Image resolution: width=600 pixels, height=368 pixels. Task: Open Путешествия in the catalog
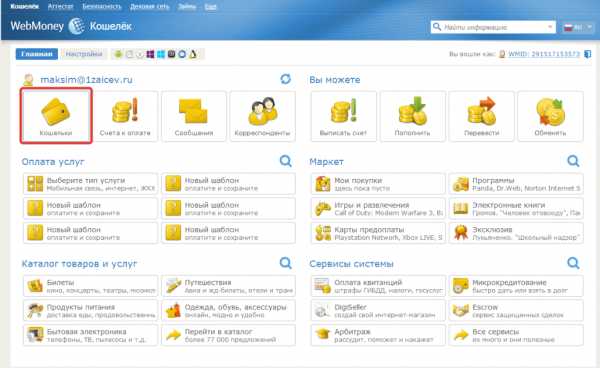tap(228, 286)
